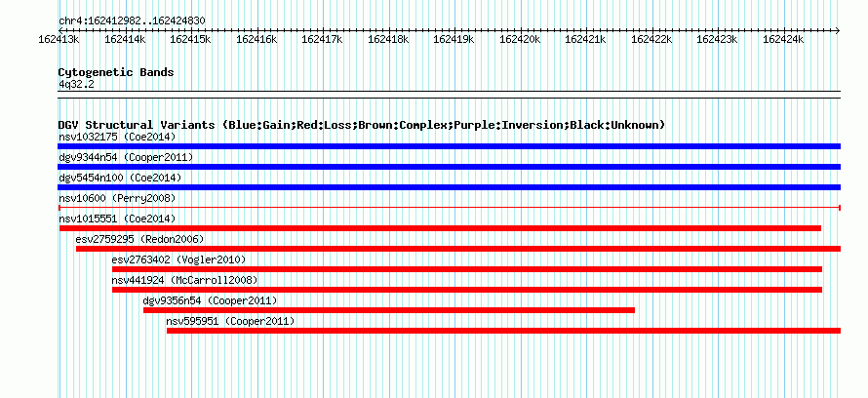
Task: Open dgv9356n54 (Cooper2011) variant label
Action: click(210, 300)
